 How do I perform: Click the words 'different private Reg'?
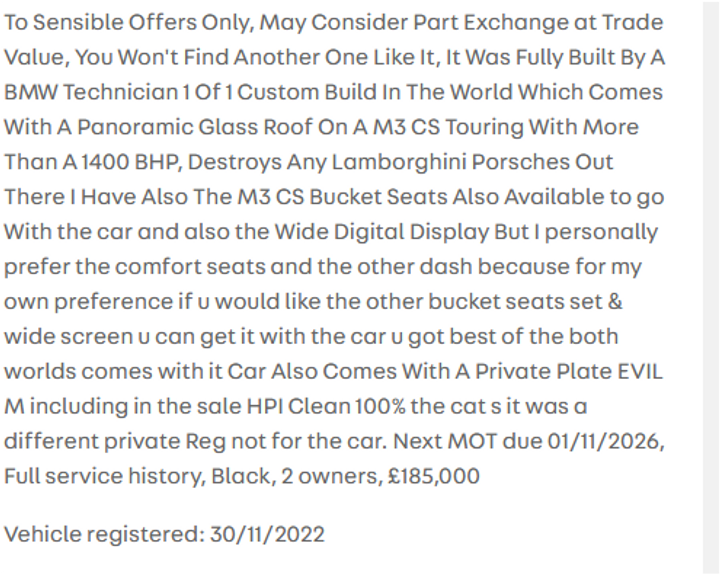(x=115, y=441)
